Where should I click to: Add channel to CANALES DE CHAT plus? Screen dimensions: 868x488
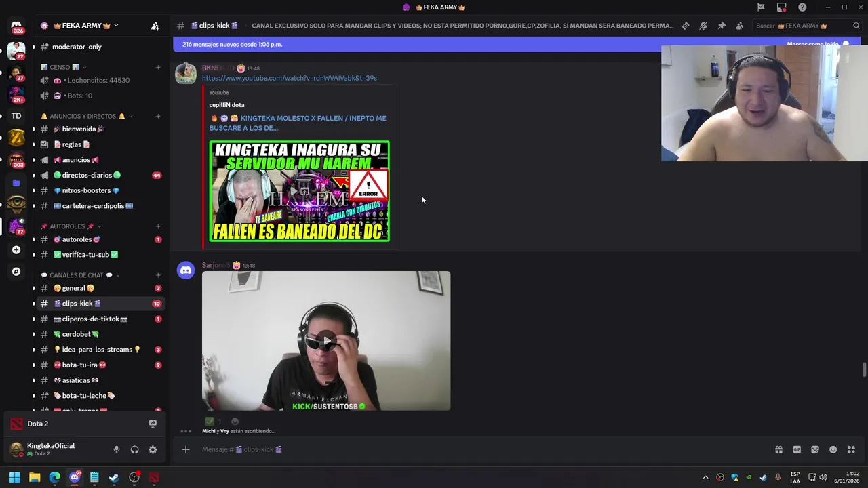pyautogui.click(x=158, y=275)
